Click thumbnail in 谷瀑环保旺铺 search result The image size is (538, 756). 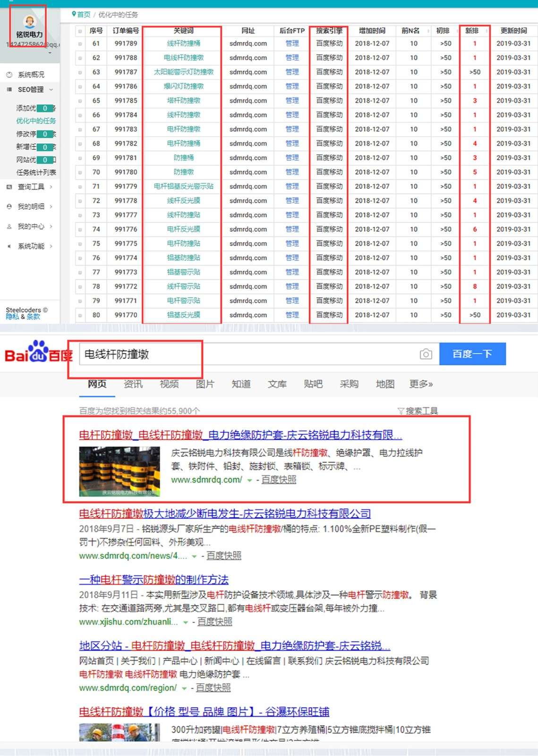point(120,732)
